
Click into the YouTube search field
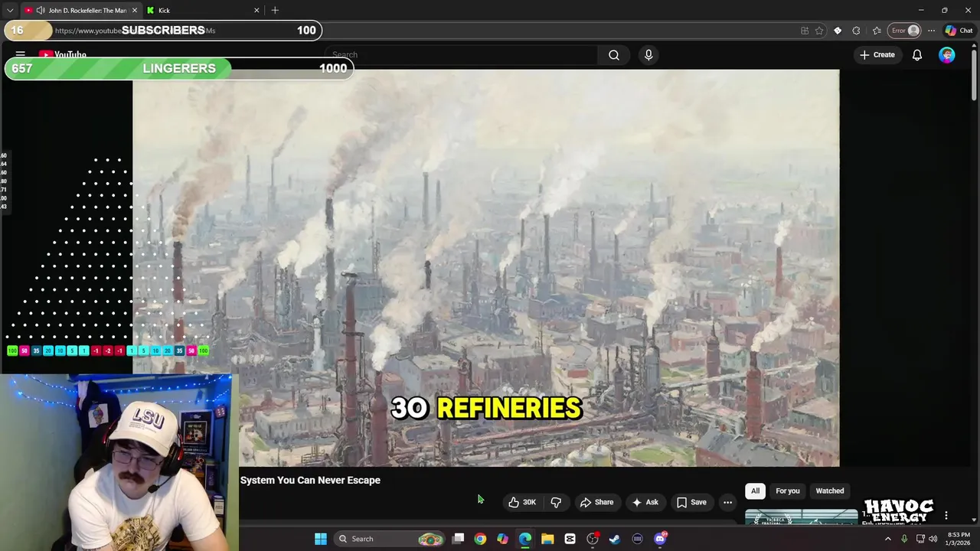pyautogui.click(x=461, y=55)
